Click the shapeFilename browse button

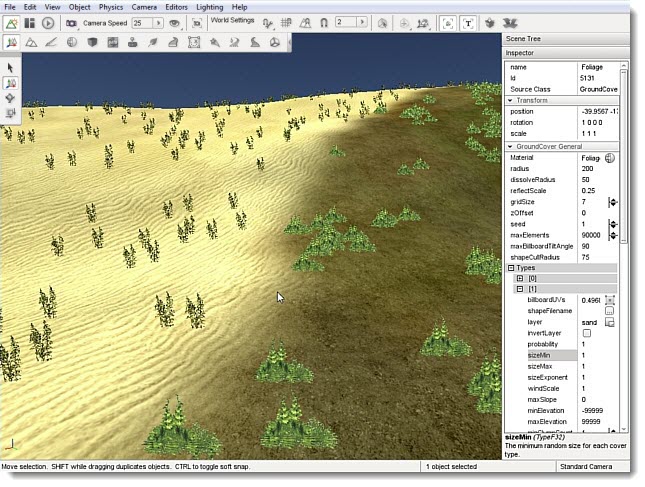tap(609, 311)
